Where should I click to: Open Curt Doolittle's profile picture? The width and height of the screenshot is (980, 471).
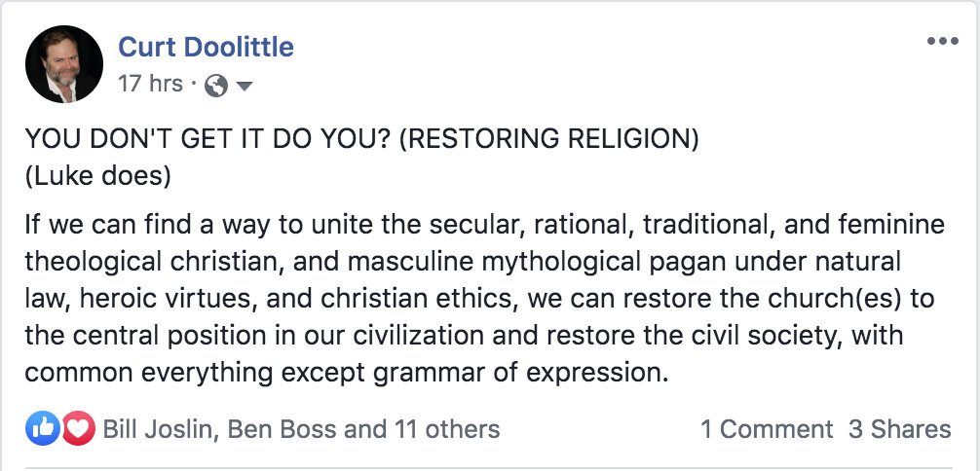64,64
